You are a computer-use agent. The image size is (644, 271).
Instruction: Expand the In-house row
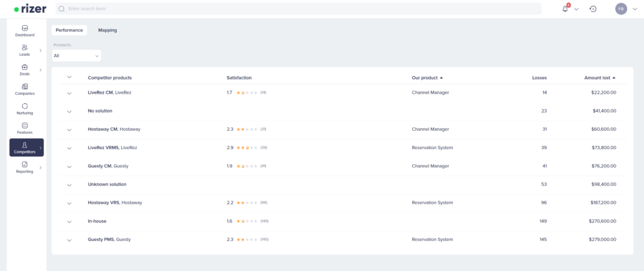click(69, 221)
